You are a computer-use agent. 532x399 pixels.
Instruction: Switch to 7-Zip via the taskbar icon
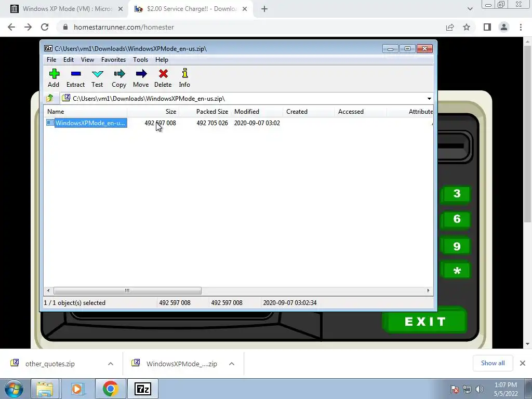pos(142,389)
